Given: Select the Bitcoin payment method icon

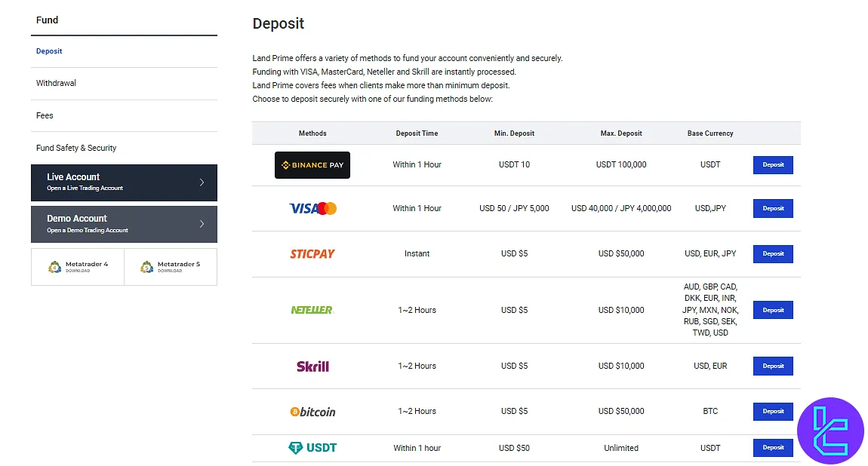Looking at the screenshot, I should pos(312,411).
